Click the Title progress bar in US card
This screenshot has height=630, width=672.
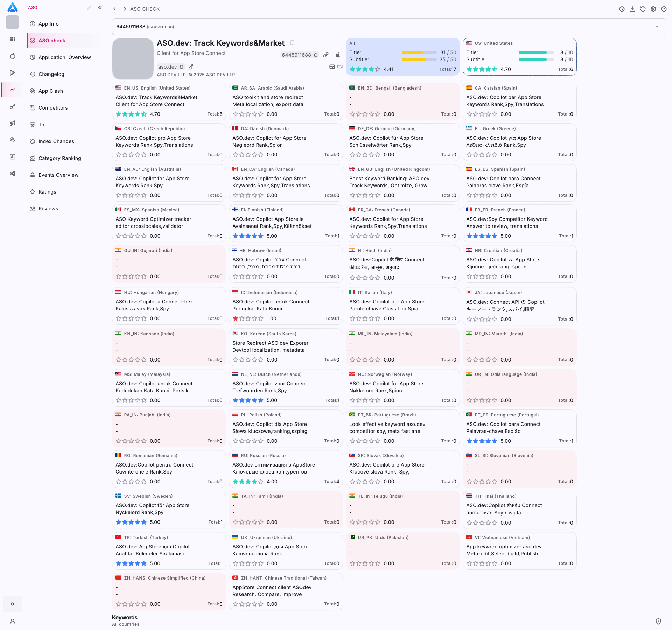click(536, 52)
